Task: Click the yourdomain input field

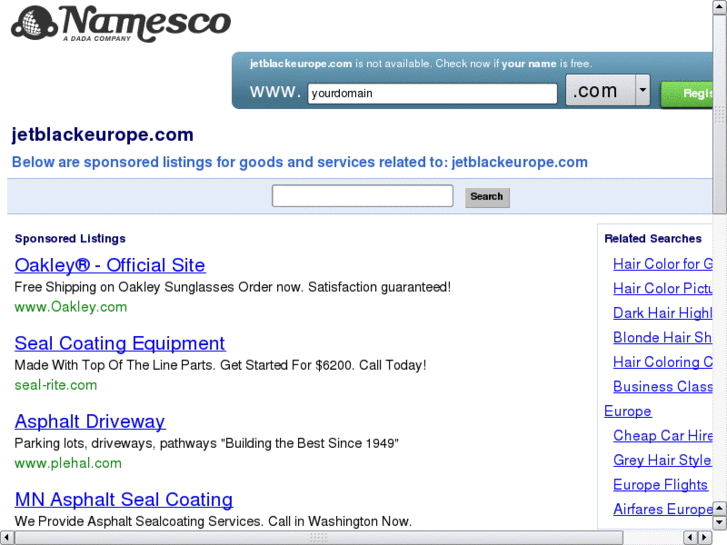Action: (432, 93)
